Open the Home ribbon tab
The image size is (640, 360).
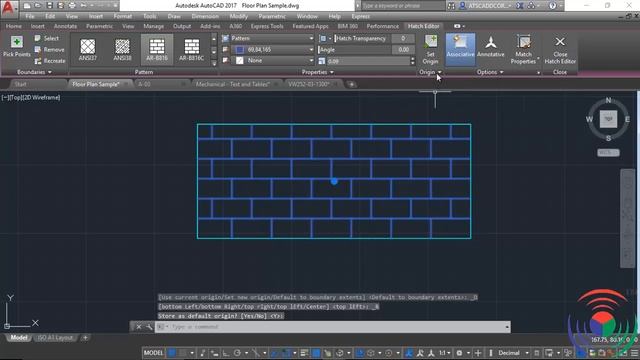point(13,26)
